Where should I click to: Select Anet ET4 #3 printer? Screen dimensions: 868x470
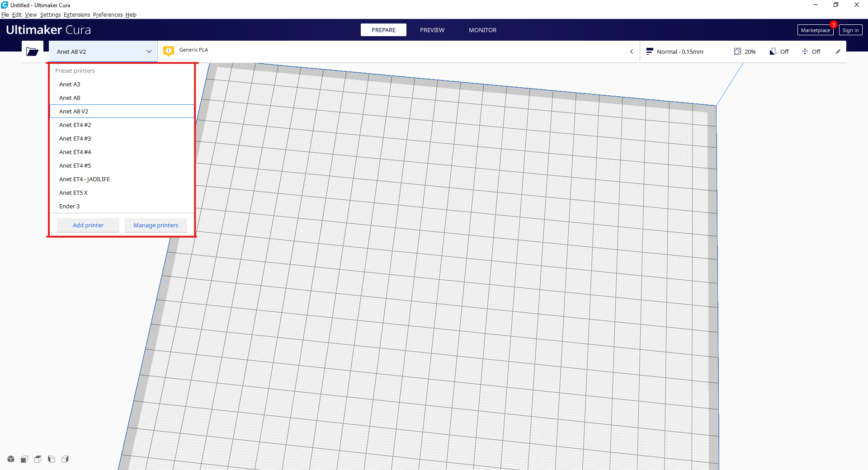coord(122,138)
